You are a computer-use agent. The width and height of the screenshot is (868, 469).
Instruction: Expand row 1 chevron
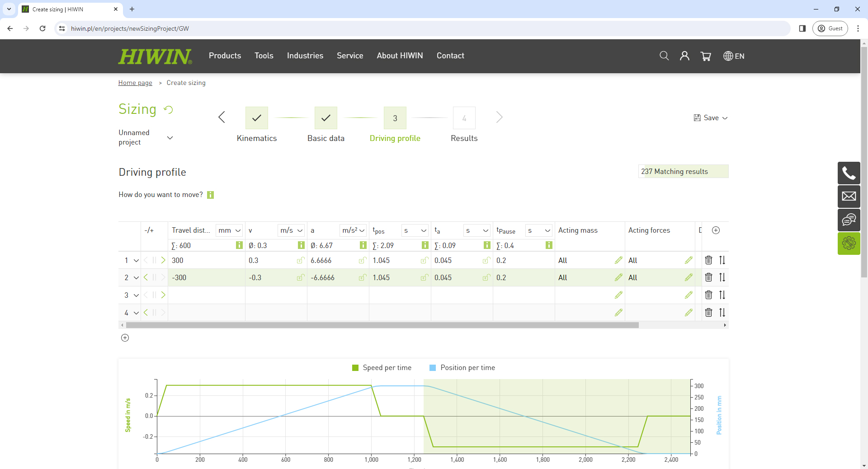[x=136, y=261]
